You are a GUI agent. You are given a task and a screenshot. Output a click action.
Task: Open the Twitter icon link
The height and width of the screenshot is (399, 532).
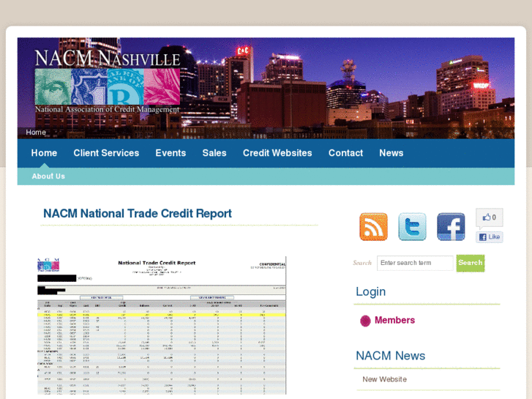click(412, 226)
